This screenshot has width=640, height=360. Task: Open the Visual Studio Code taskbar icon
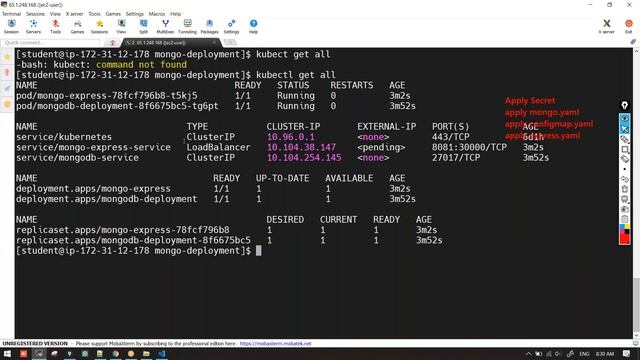tap(162, 354)
